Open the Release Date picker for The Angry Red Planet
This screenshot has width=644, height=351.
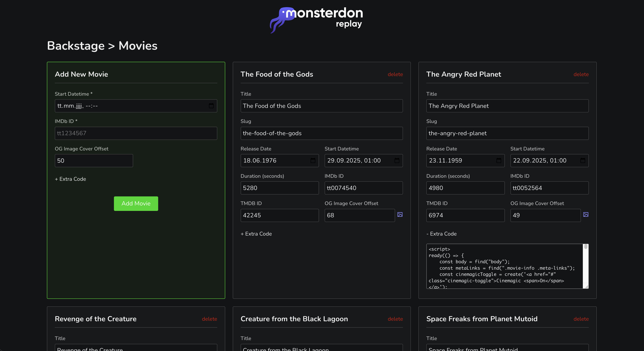pos(499,160)
